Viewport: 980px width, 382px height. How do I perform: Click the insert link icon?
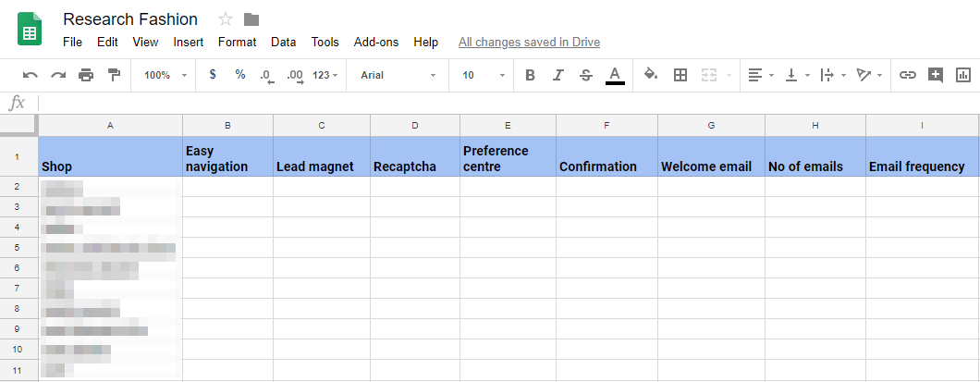point(908,75)
